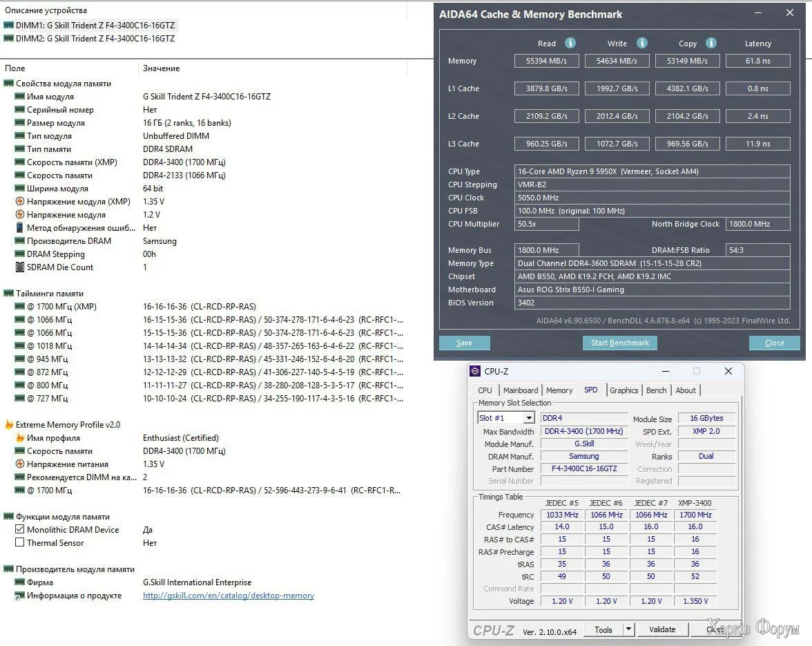812x646 pixels.
Task: Select the DIMM2 G Skill Trident Z entry
Action: (x=95, y=39)
